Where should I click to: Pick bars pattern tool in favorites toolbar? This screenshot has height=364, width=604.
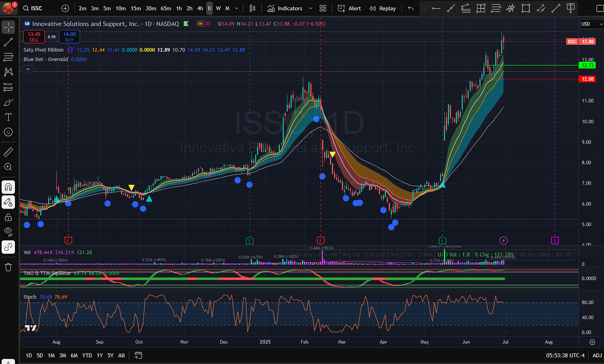pyautogui.click(x=511, y=8)
